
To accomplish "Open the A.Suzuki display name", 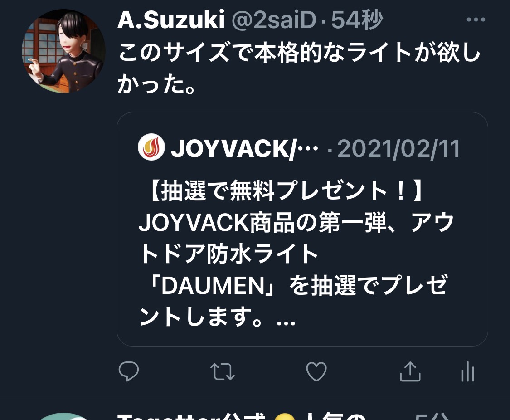I will tap(171, 20).
